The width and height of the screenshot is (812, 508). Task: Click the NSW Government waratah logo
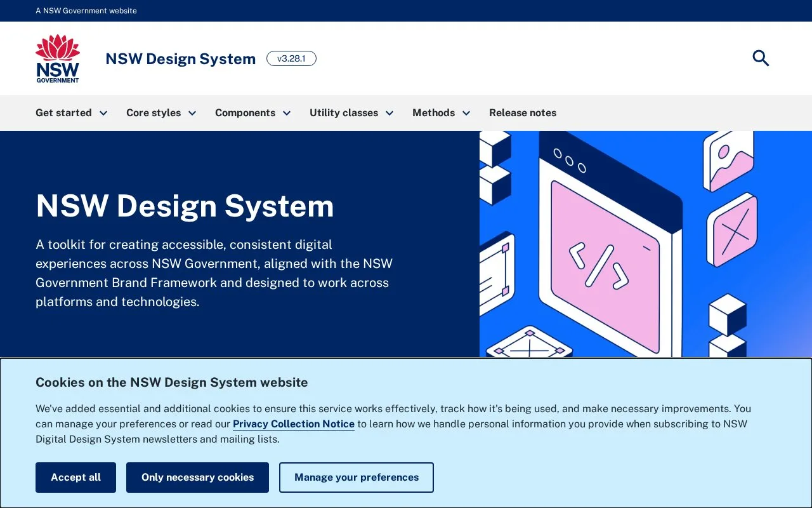click(58, 58)
